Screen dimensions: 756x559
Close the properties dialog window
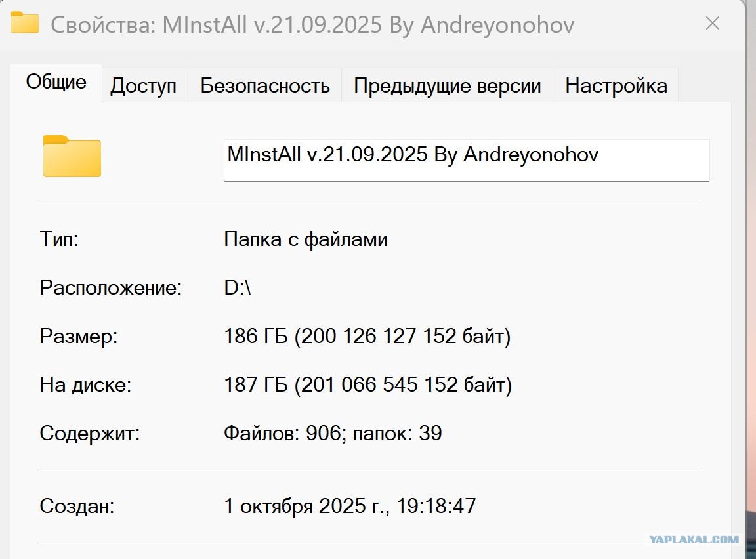712,23
